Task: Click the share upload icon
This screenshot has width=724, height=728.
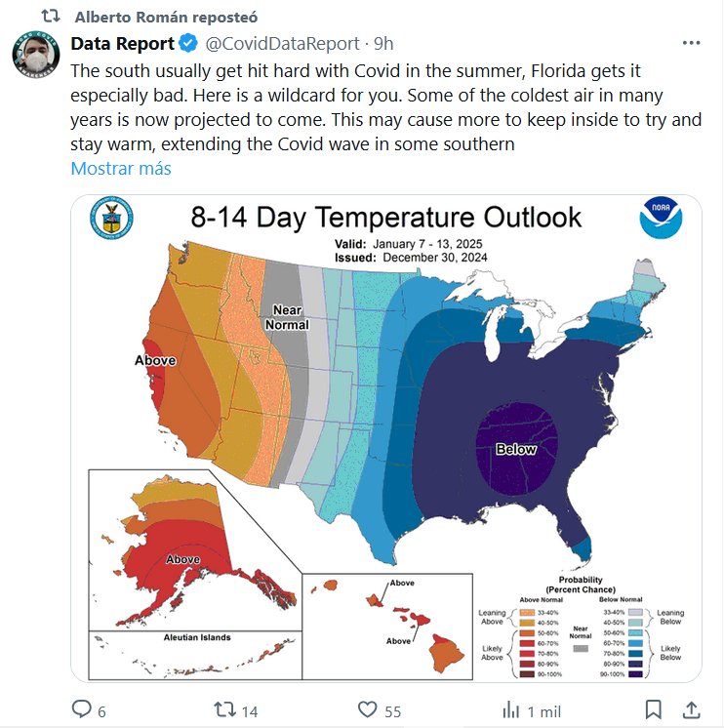Action: pyautogui.click(x=691, y=709)
